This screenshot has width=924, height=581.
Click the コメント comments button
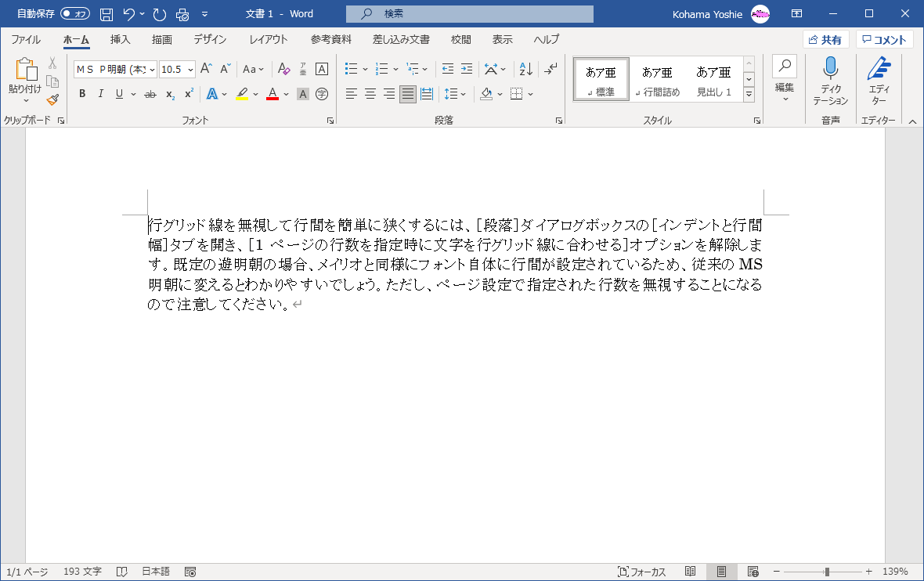[884, 40]
